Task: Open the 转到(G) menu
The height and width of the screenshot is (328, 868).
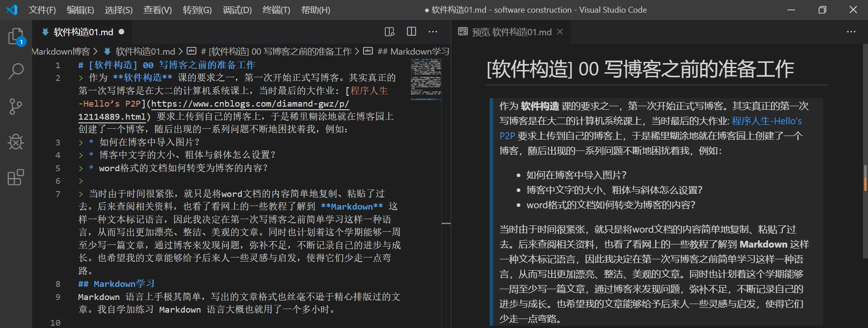Action: (x=197, y=10)
